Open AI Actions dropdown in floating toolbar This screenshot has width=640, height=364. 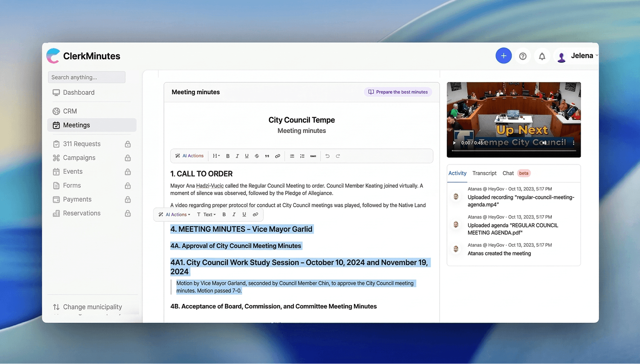tap(175, 214)
